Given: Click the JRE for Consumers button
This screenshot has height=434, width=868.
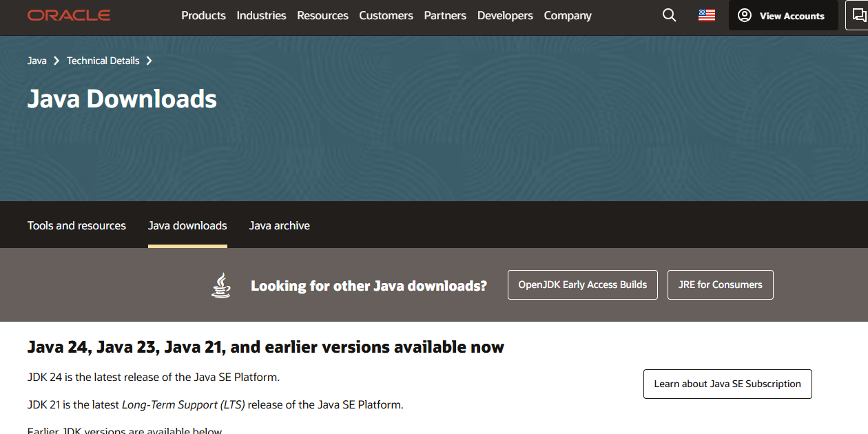Looking at the screenshot, I should tap(720, 285).
